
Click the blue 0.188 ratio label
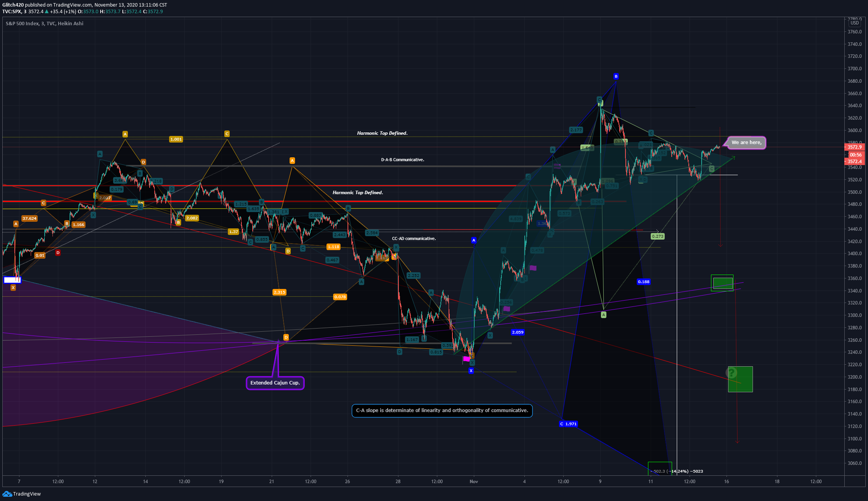[x=644, y=282]
